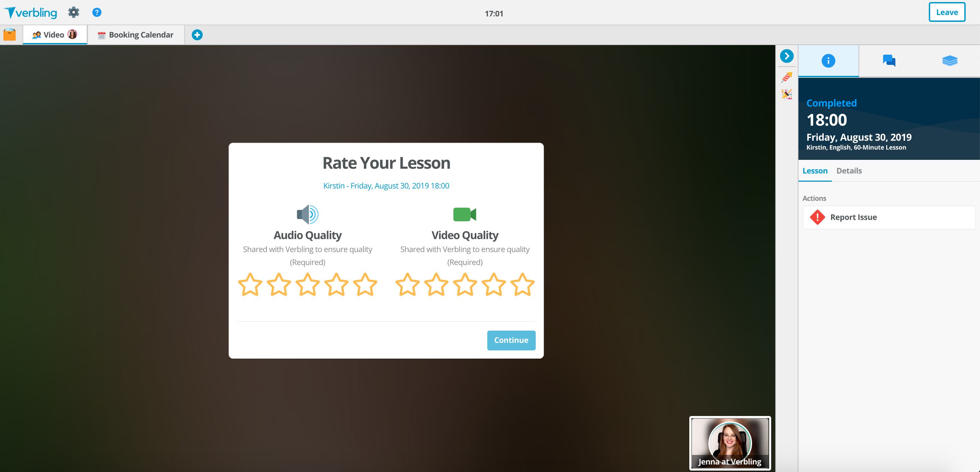This screenshot has height=472, width=980.
Task: Click the red Report Issue warning icon
Action: point(817,217)
